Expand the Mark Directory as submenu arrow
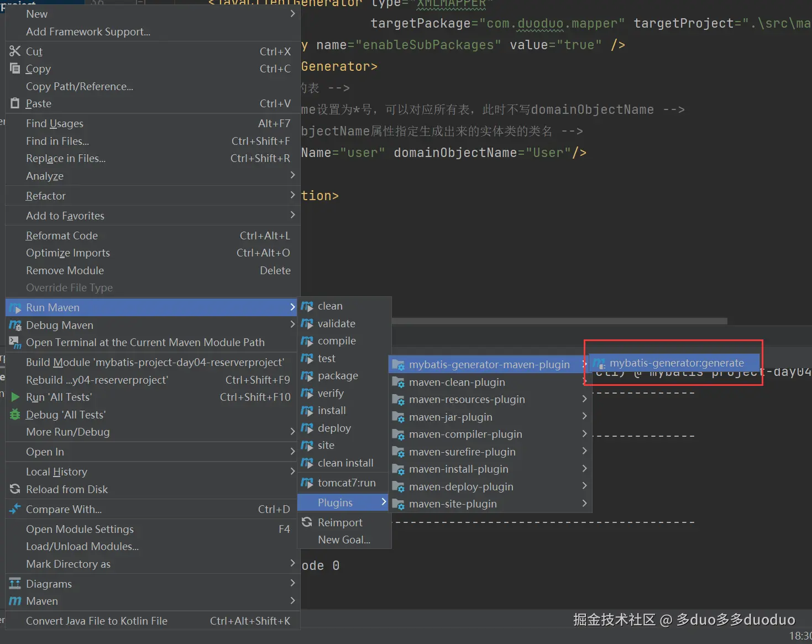 (292, 563)
